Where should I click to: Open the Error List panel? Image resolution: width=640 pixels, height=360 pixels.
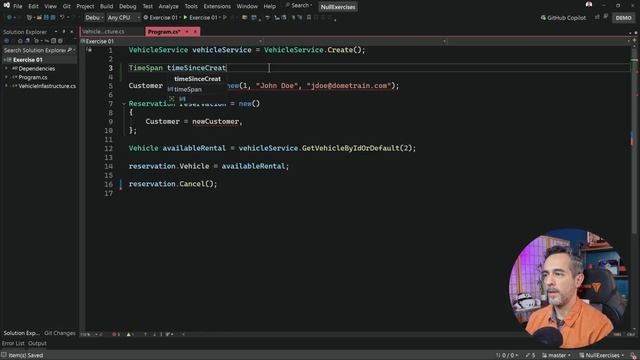click(x=13, y=343)
